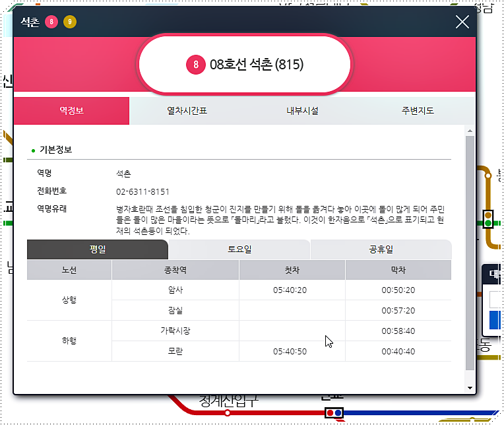
Task: Click the 상행 direction cell
Action: pyautogui.click(x=69, y=300)
